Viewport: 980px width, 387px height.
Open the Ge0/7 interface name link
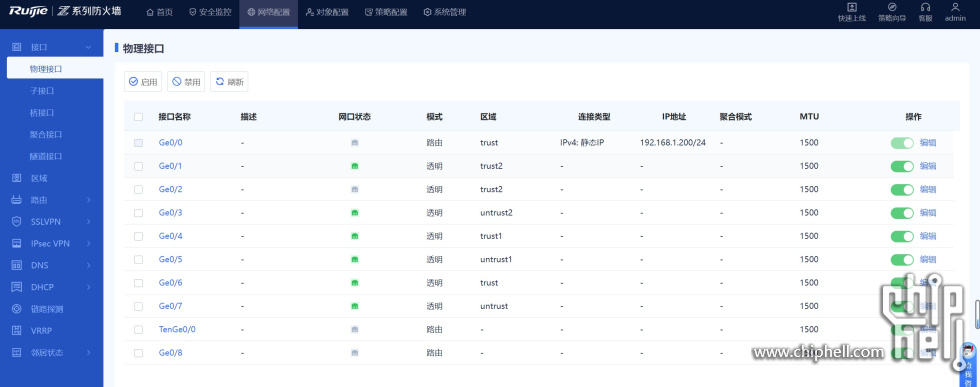click(171, 306)
